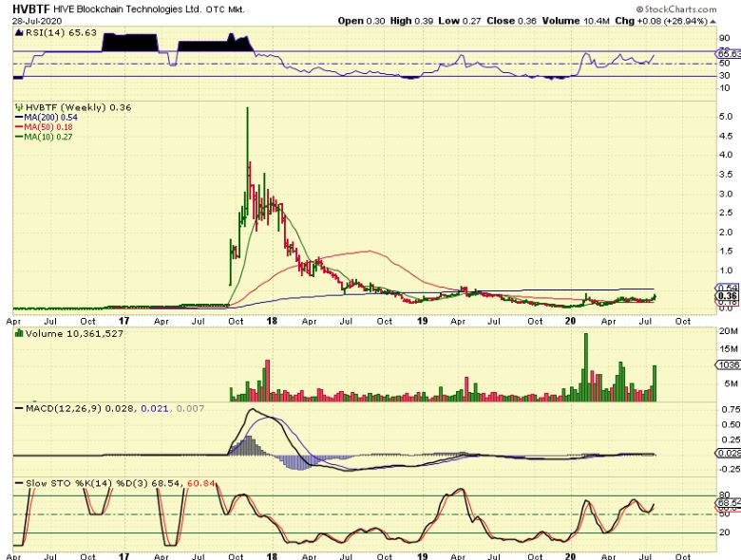Click the Low 0.27 value

click(460, 21)
